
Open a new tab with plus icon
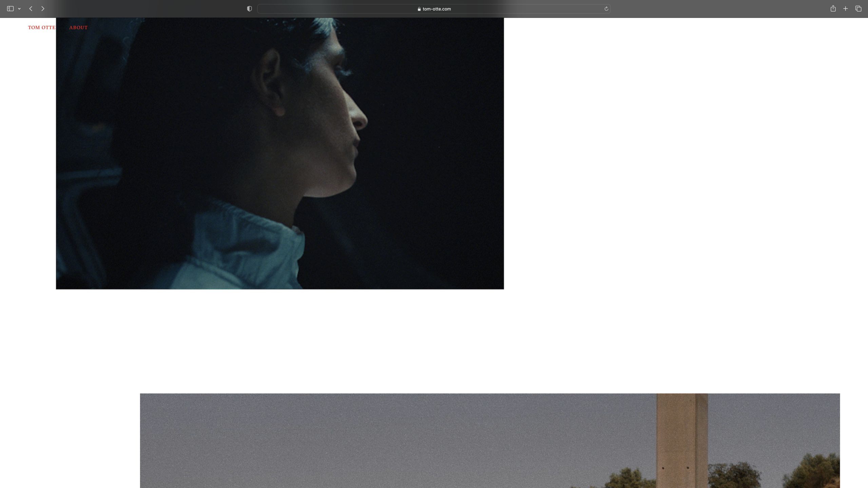846,9
